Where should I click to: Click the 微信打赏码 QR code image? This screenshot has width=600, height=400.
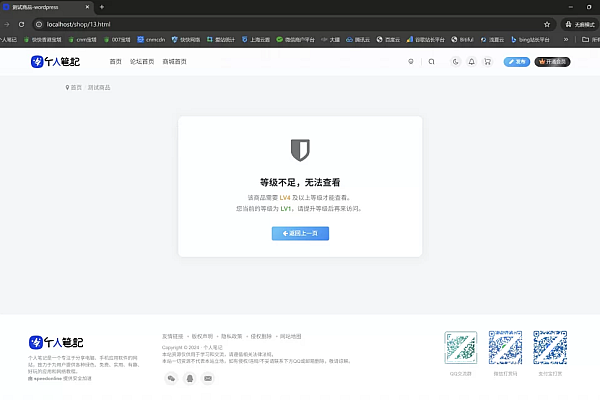(x=505, y=348)
